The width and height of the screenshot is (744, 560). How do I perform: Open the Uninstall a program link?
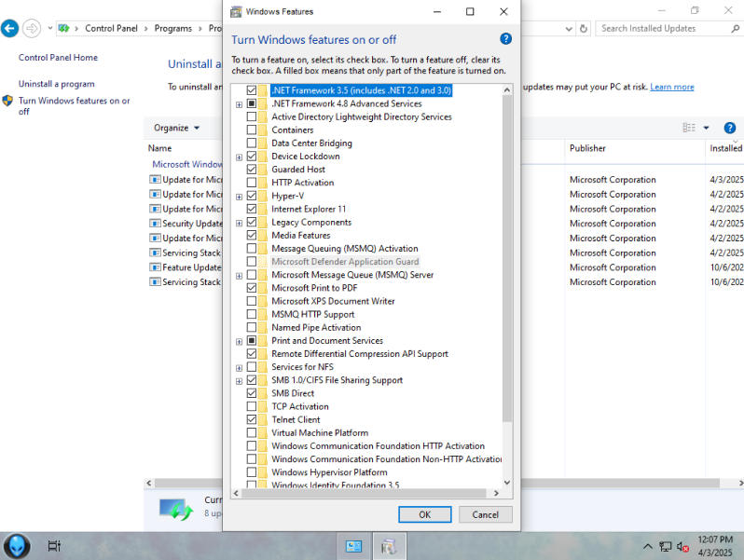pyautogui.click(x=57, y=84)
